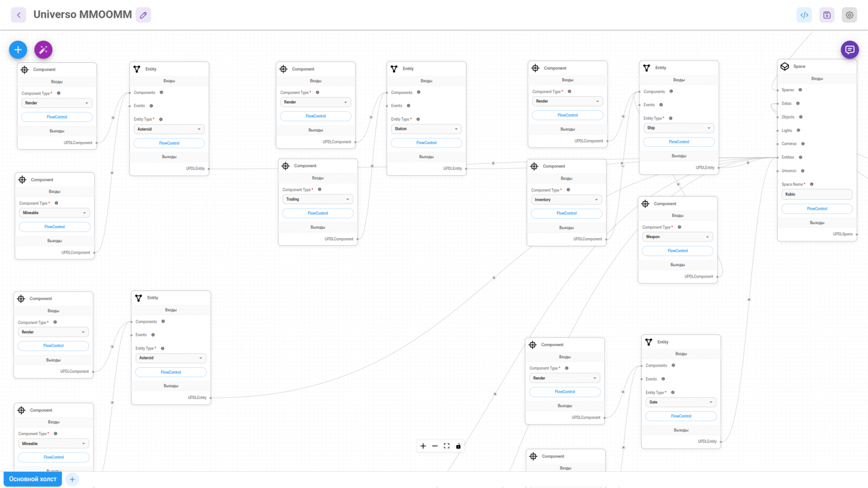Go back using the header arrow button

pos(18,15)
